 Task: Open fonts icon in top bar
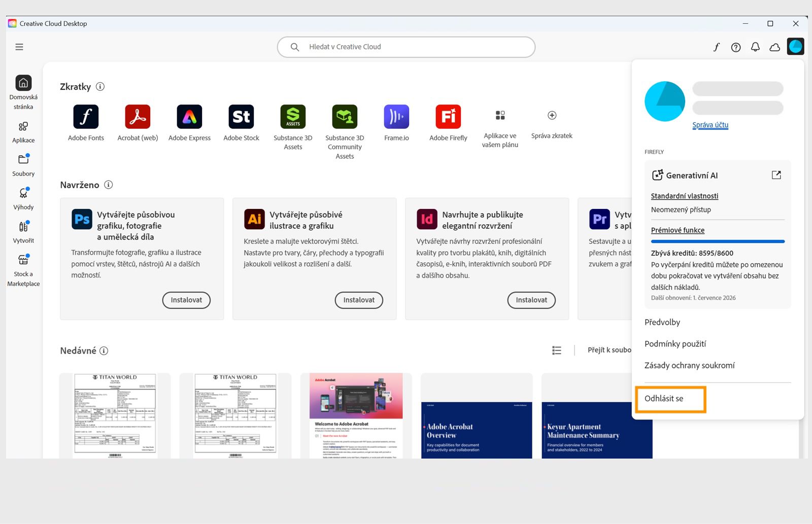tap(717, 47)
